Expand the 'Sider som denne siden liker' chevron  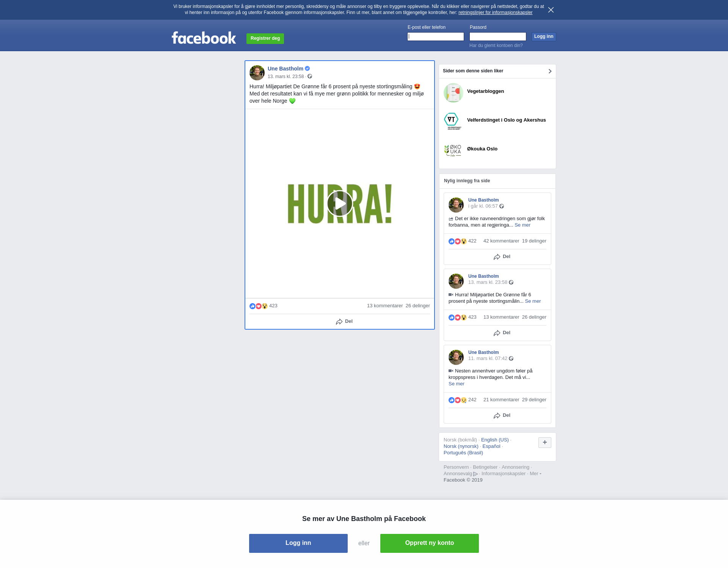click(x=550, y=71)
